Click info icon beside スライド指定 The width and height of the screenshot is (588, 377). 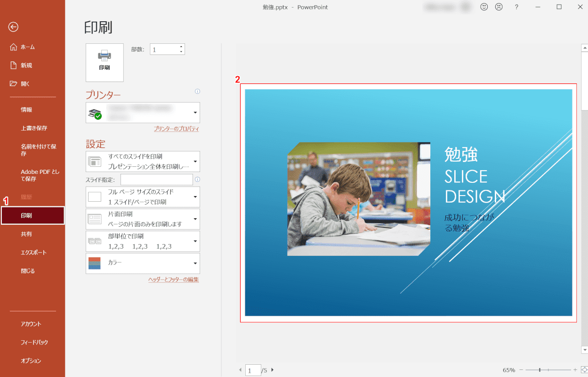pos(197,180)
